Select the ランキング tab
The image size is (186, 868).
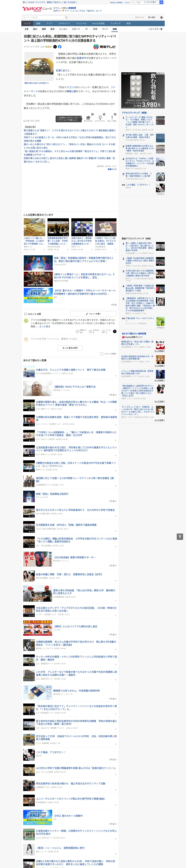(115, 24)
